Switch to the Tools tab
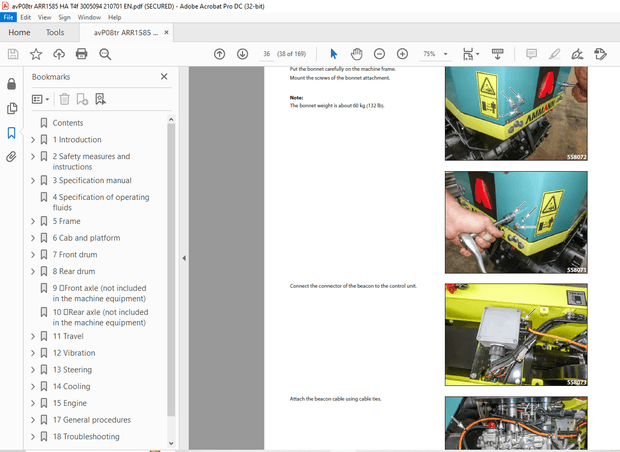Screen dimensions: 620x452 [x=55, y=32]
